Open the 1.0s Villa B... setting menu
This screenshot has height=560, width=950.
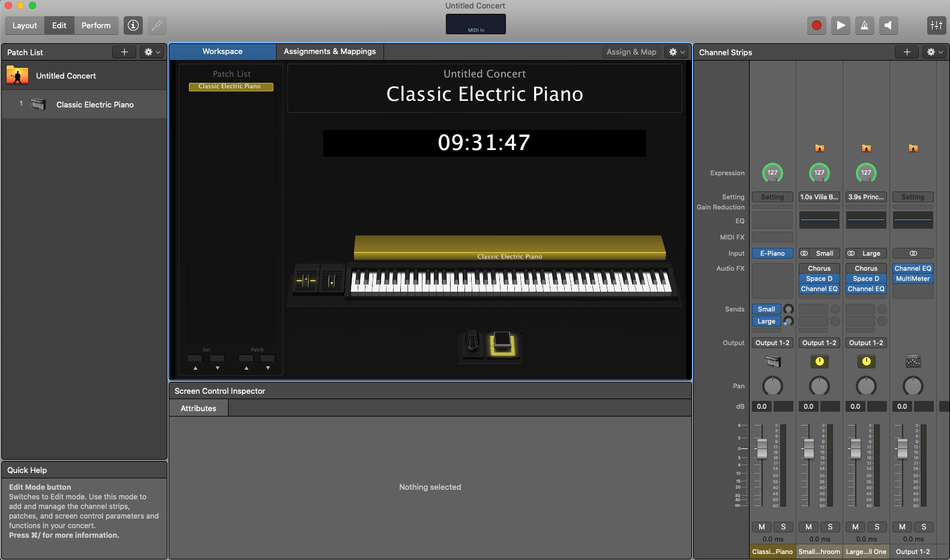pos(820,197)
